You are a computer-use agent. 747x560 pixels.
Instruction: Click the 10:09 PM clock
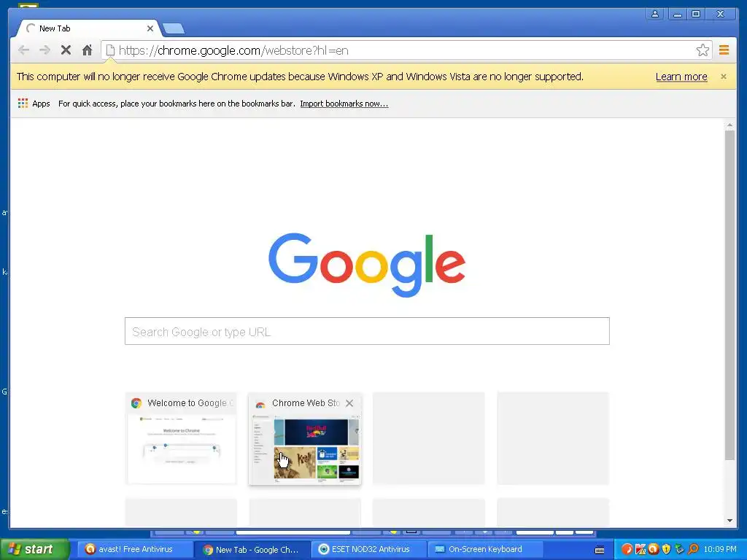coord(720,549)
